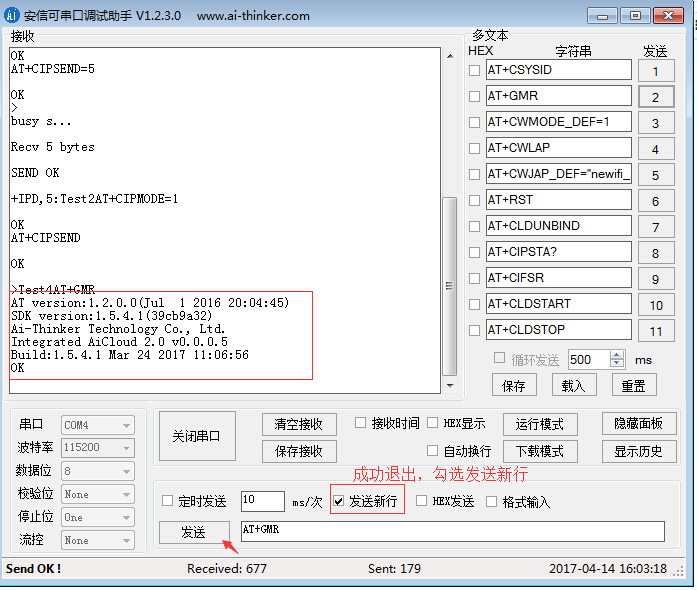
Task: Click send button 9 for AT+CIFSR
Action: 656,279
